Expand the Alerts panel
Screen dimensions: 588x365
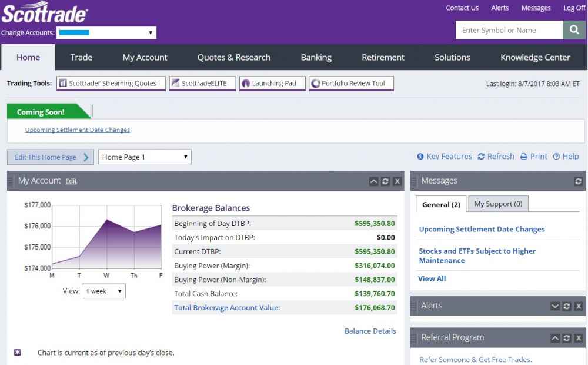[x=554, y=306]
